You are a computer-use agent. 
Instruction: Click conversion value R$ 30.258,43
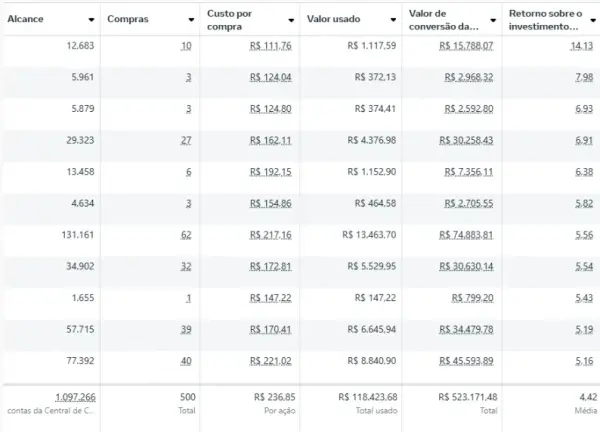pyautogui.click(x=466, y=140)
